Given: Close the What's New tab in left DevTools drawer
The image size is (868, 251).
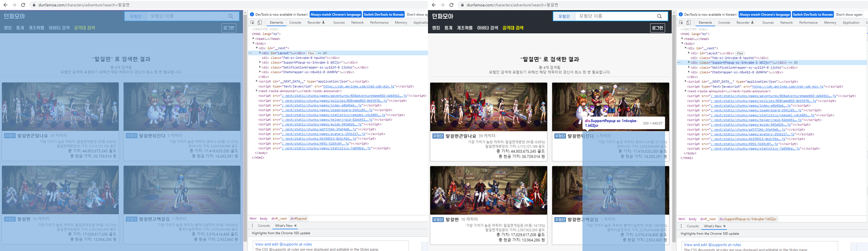Looking at the screenshot, I should [295, 226].
